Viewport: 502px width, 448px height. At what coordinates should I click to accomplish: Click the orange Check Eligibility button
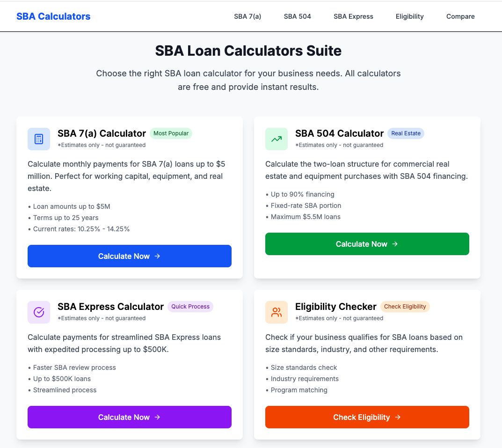tap(367, 417)
